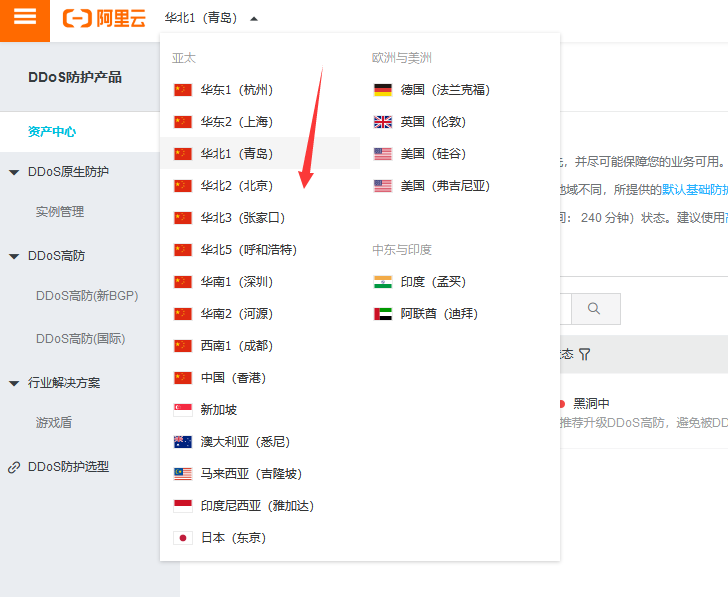
Task: Click the UAE flag for 阿联酋（迪拜）
Action: (383, 314)
